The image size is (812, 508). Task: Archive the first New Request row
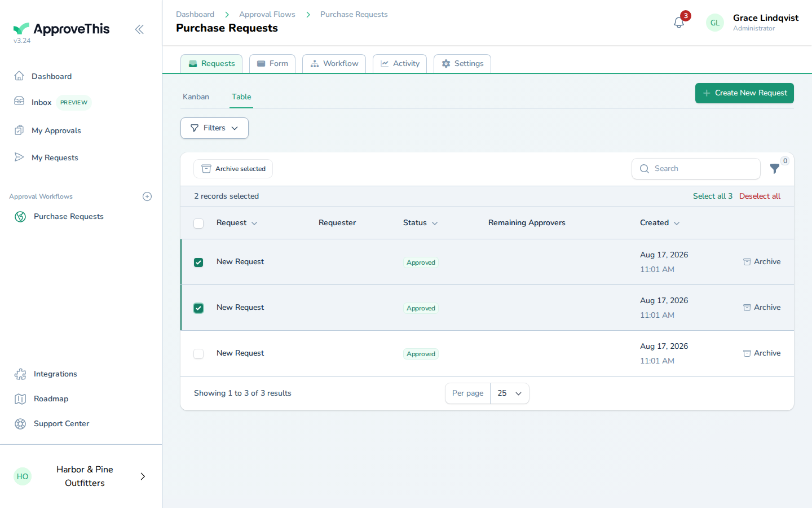[762, 262]
